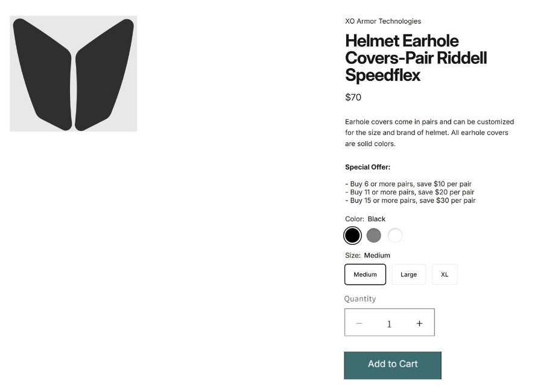Viewport: 535px width, 392px height.
Task: Focus the quantity number field
Action: (x=389, y=324)
